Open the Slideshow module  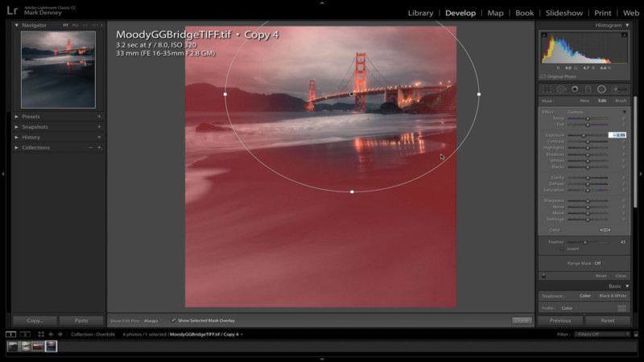(x=564, y=13)
